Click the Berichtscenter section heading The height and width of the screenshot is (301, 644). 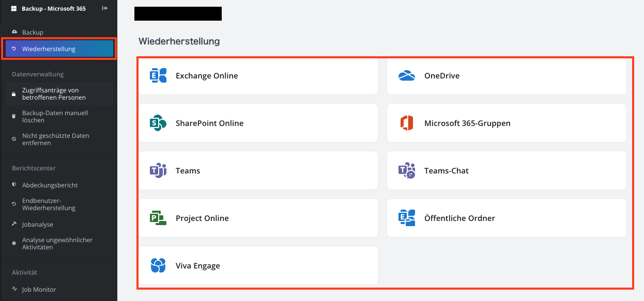pos(34,168)
